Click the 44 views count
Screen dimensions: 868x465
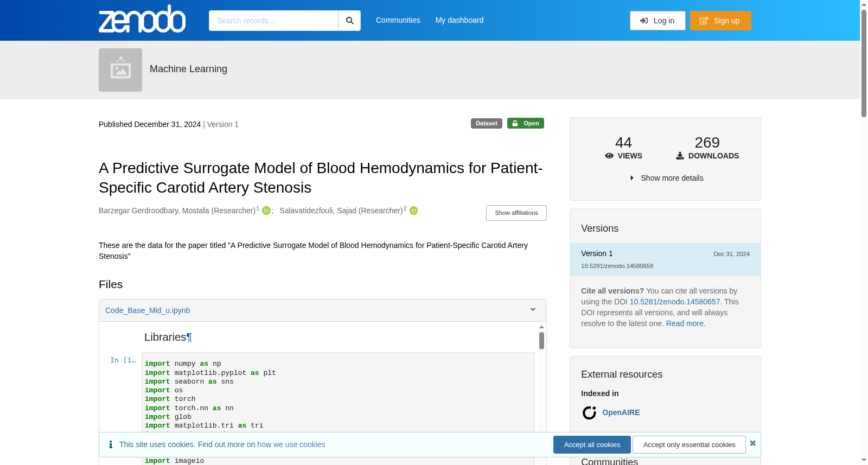tap(623, 143)
